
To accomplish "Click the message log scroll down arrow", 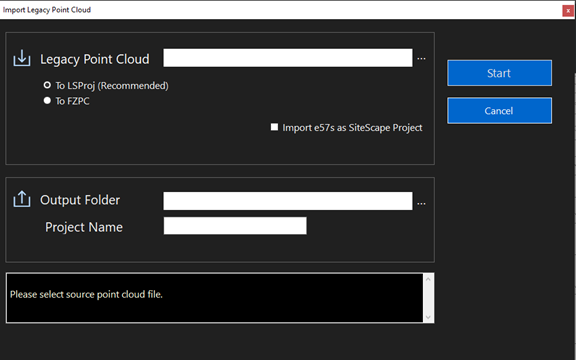I will click(x=428, y=317).
